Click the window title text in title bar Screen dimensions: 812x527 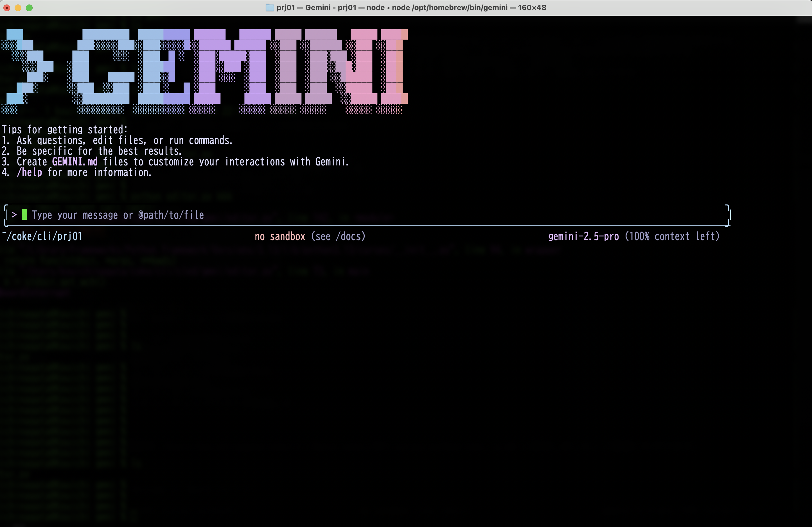tap(411, 8)
